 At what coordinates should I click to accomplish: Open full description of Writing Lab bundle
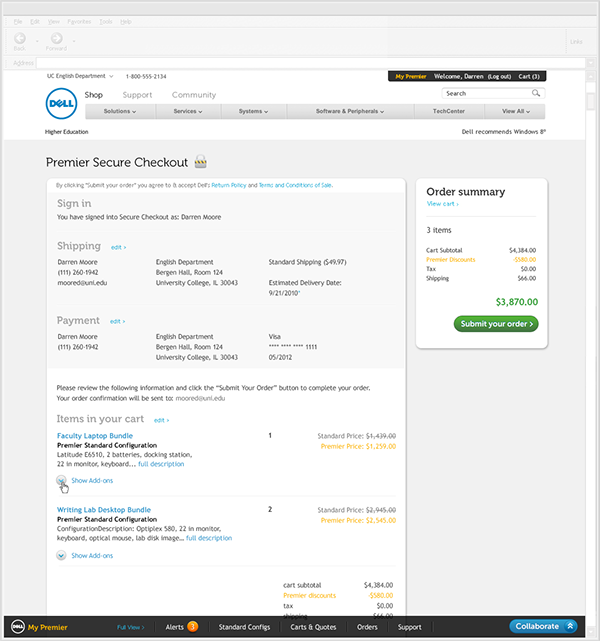pos(209,538)
